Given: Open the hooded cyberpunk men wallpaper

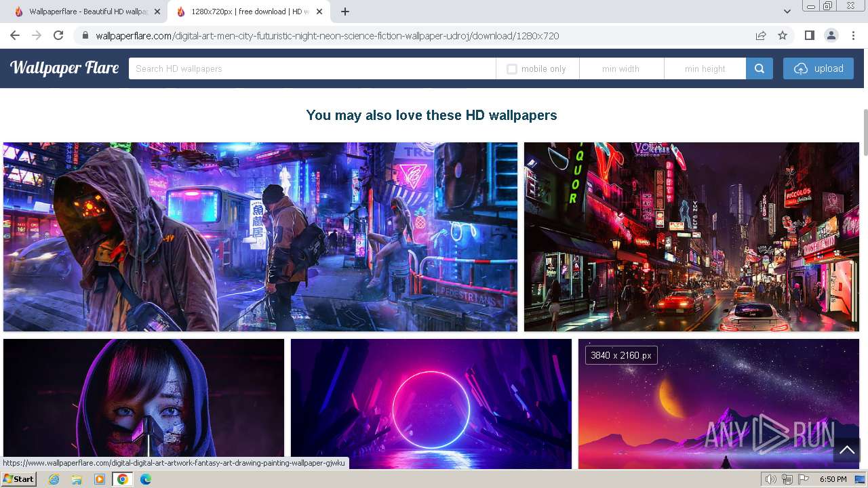Looking at the screenshot, I should click(260, 237).
